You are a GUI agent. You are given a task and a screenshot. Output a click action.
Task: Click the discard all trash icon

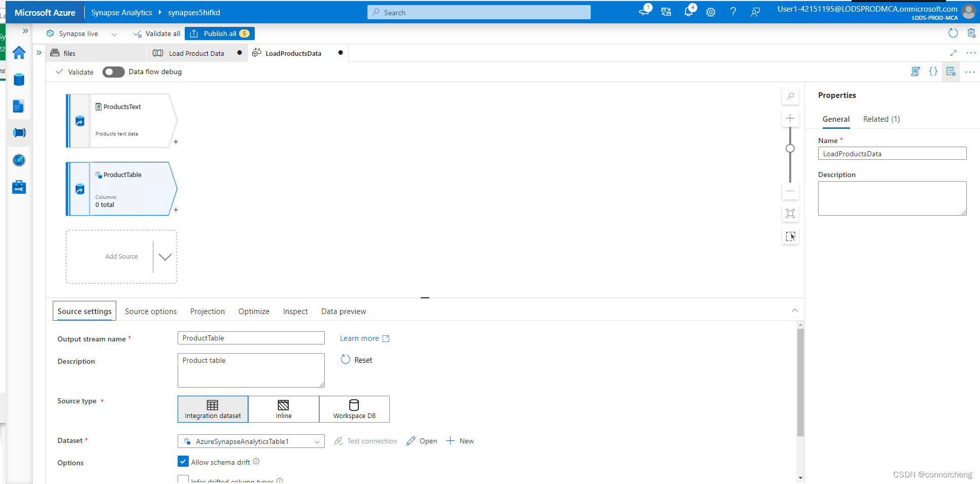pos(971,33)
